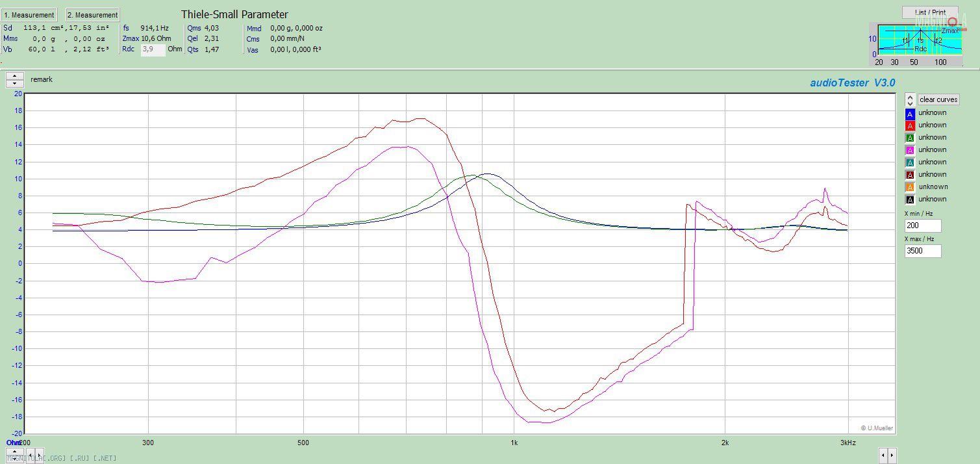Click the Qel value 2,31
Viewport: 980px width, 464px height.
click(x=212, y=39)
